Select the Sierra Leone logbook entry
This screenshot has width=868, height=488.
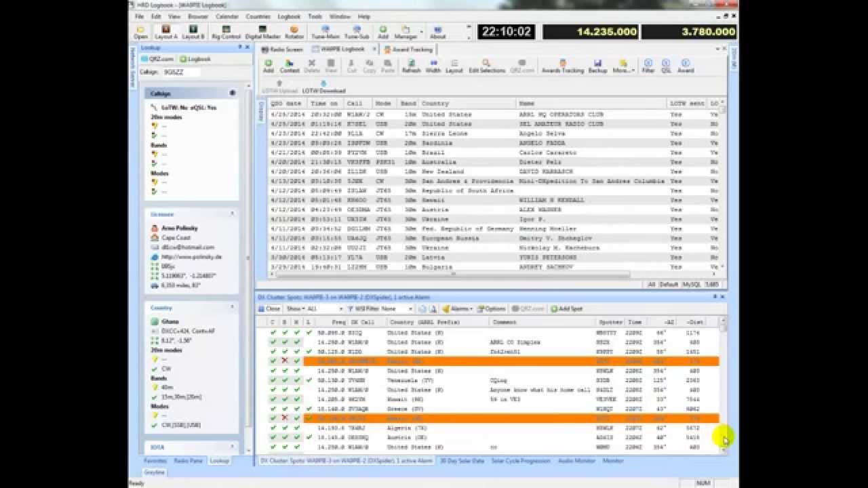(x=493, y=134)
